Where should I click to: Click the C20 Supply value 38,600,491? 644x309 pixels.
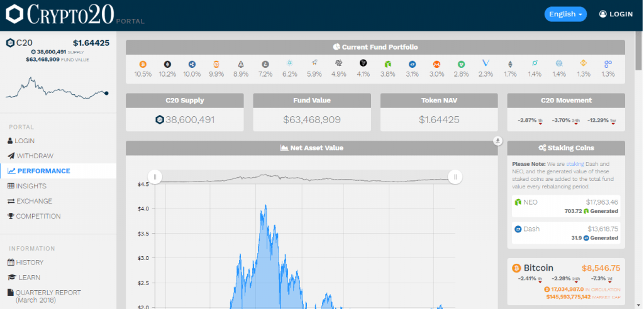coord(190,120)
